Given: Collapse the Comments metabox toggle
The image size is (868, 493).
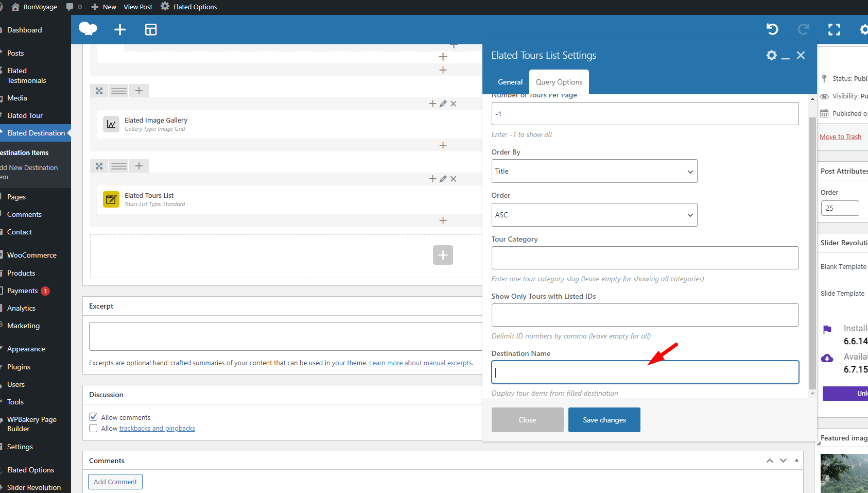Looking at the screenshot, I should [796, 461].
